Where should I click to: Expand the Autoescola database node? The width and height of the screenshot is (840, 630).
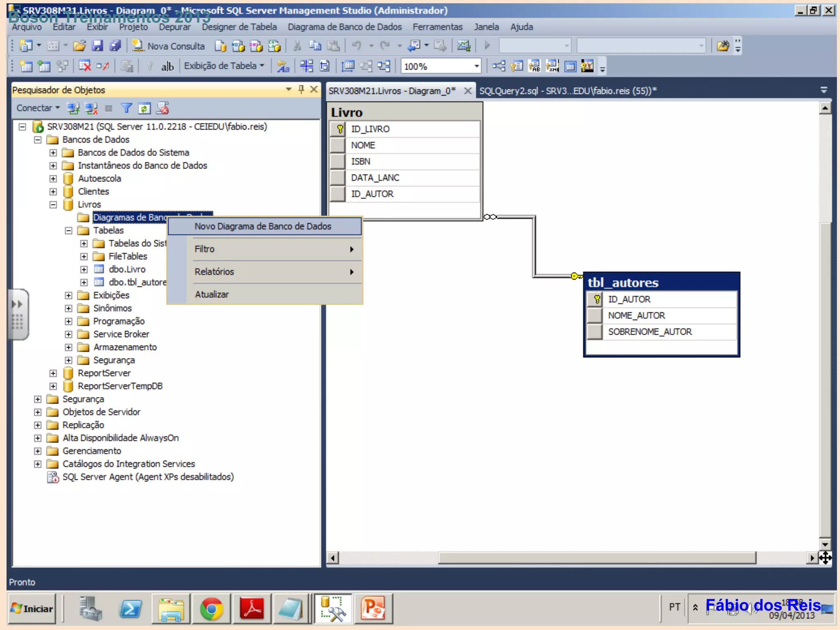[x=53, y=179]
